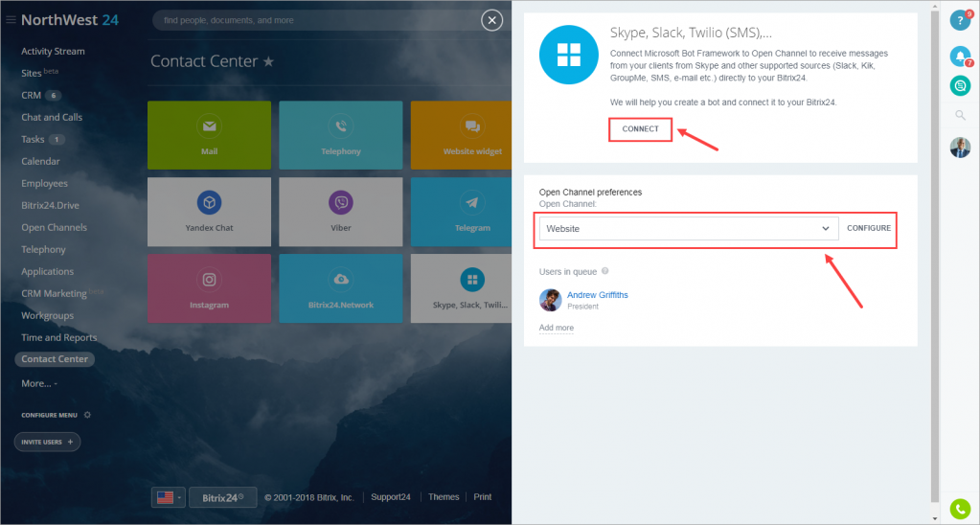Open the Telegram connector tile
Screen dimensions: 980x525
461,212
